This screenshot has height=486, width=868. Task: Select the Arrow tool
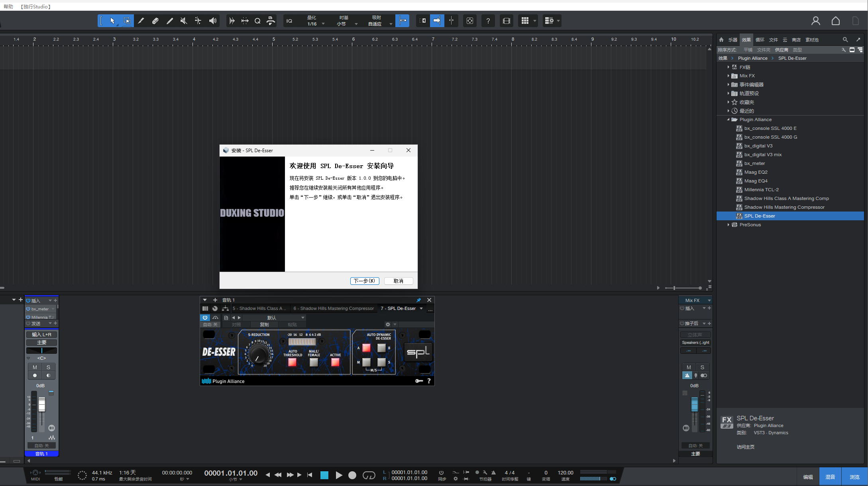pyautogui.click(x=112, y=21)
